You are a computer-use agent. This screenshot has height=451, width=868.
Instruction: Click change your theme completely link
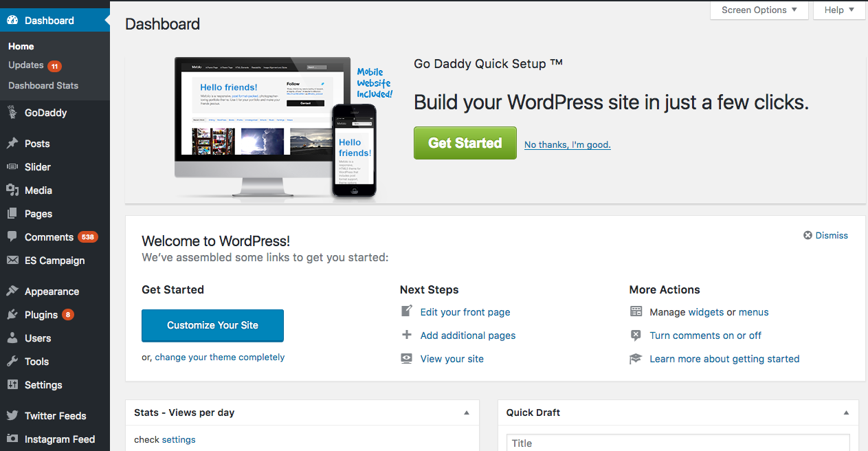(220, 357)
